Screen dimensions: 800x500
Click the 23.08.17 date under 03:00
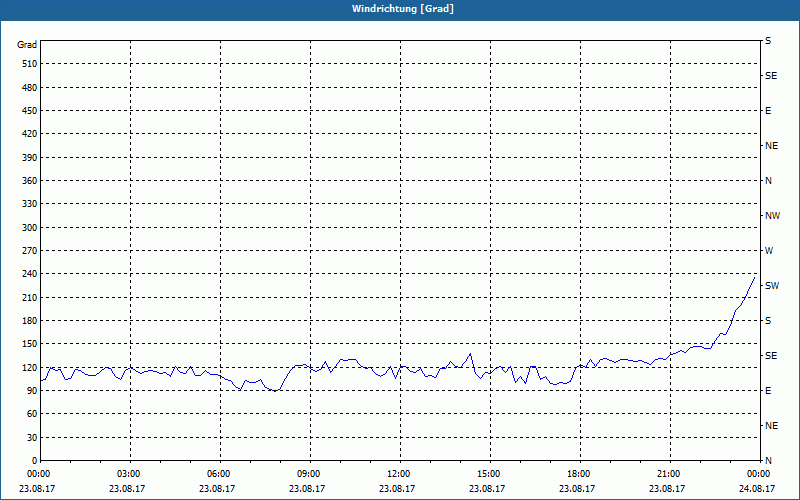pyautogui.click(x=127, y=488)
